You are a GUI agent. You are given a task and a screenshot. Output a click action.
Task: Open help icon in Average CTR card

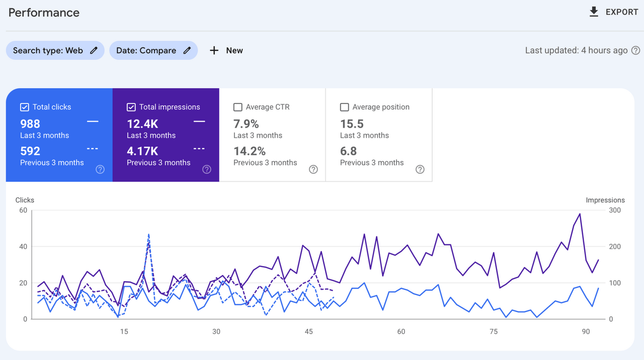[x=313, y=169]
